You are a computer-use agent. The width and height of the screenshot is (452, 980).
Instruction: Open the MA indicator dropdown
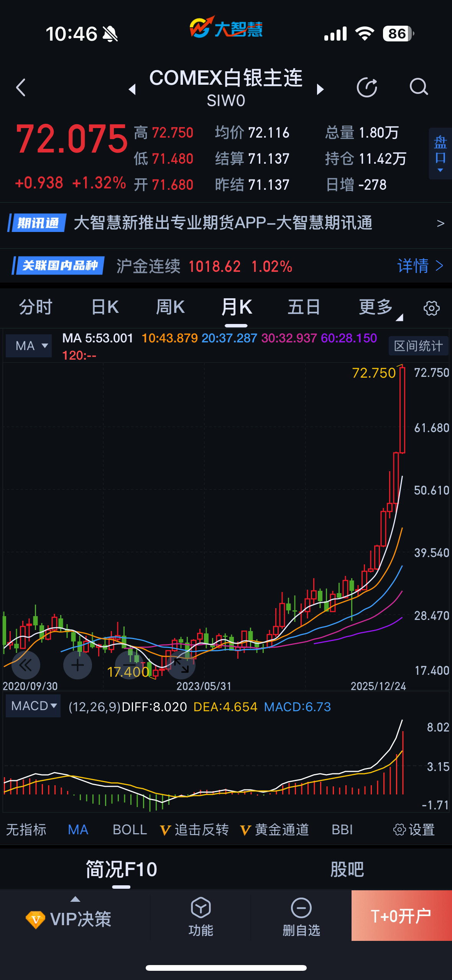click(x=29, y=346)
